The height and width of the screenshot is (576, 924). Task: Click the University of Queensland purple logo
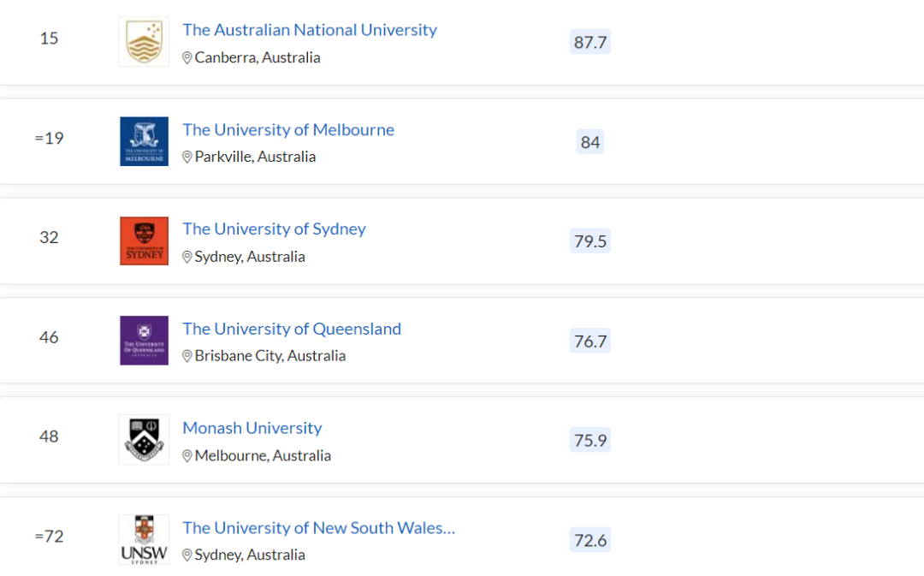pos(144,340)
